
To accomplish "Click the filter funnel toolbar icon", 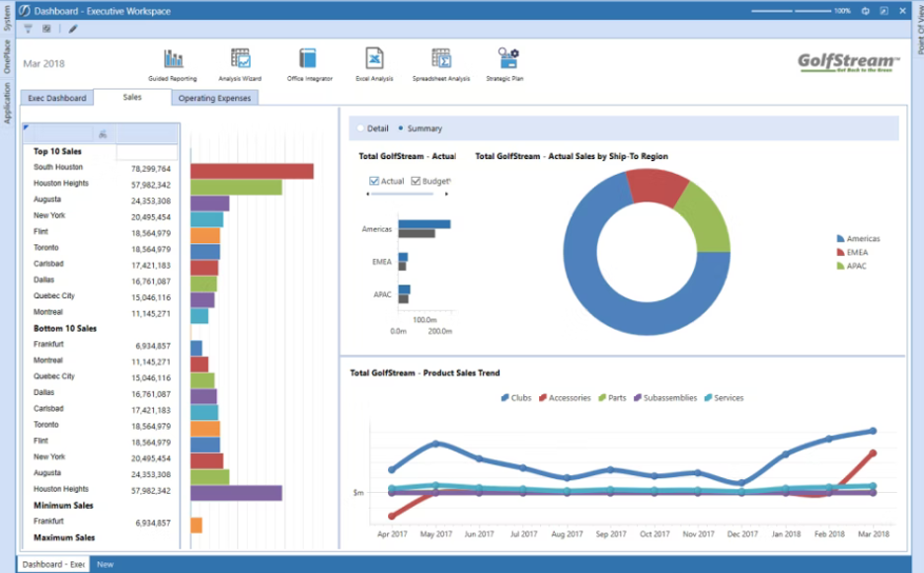I will [28, 29].
